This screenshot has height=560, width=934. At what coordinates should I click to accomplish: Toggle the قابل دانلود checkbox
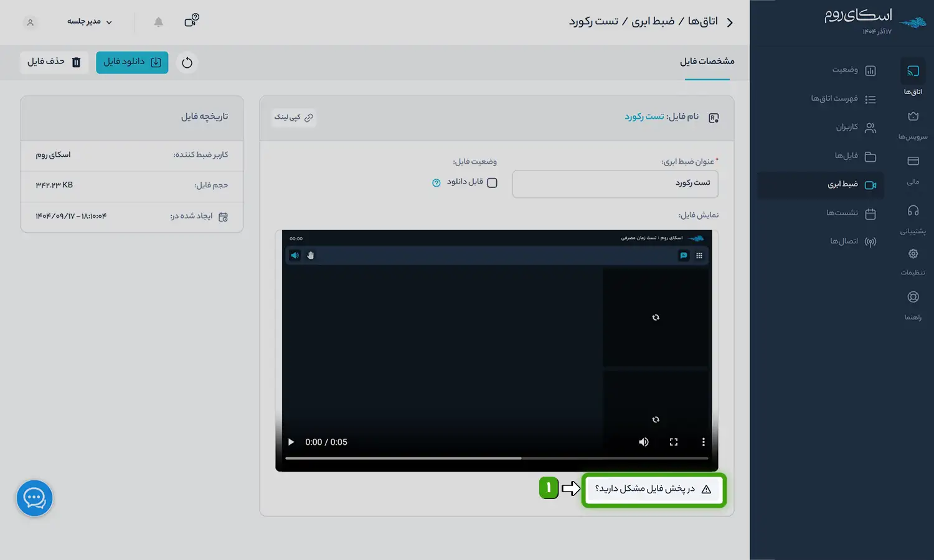coord(492,183)
